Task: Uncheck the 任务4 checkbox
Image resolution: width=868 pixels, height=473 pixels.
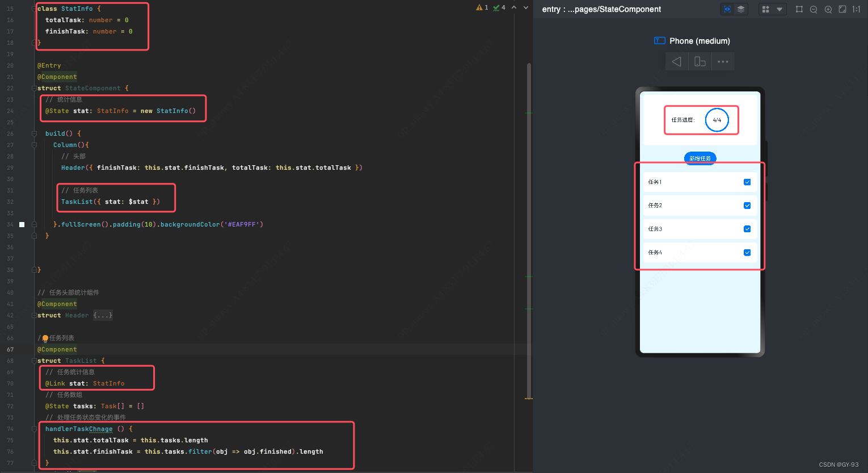Action: (x=747, y=253)
